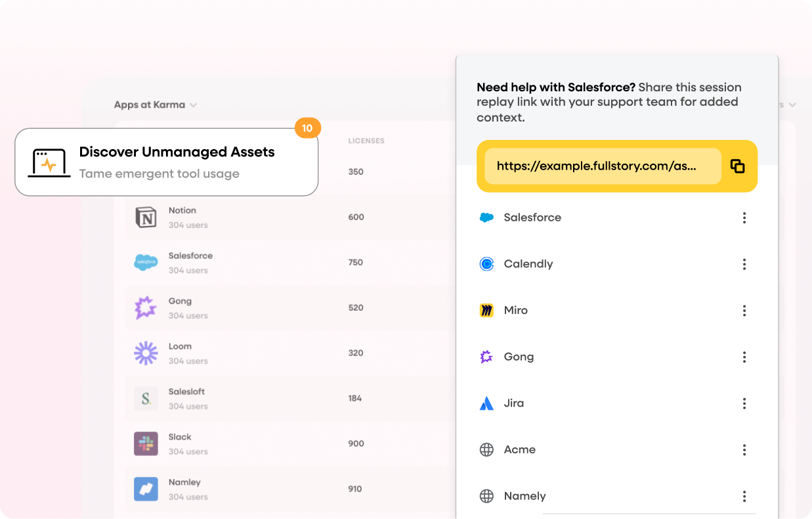Image resolution: width=812 pixels, height=519 pixels.
Task: Click the Loom app name in the table
Action: [180, 346]
